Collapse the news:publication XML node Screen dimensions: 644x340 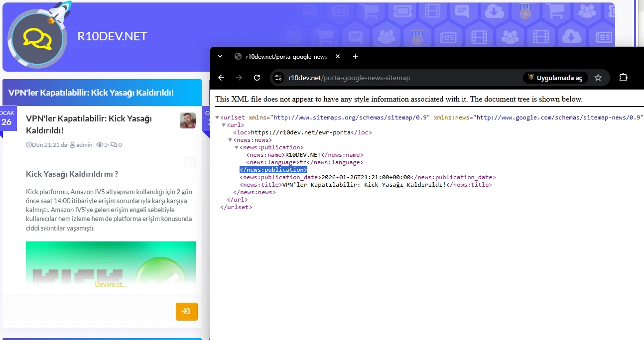pyautogui.click(x=237, y=147)
